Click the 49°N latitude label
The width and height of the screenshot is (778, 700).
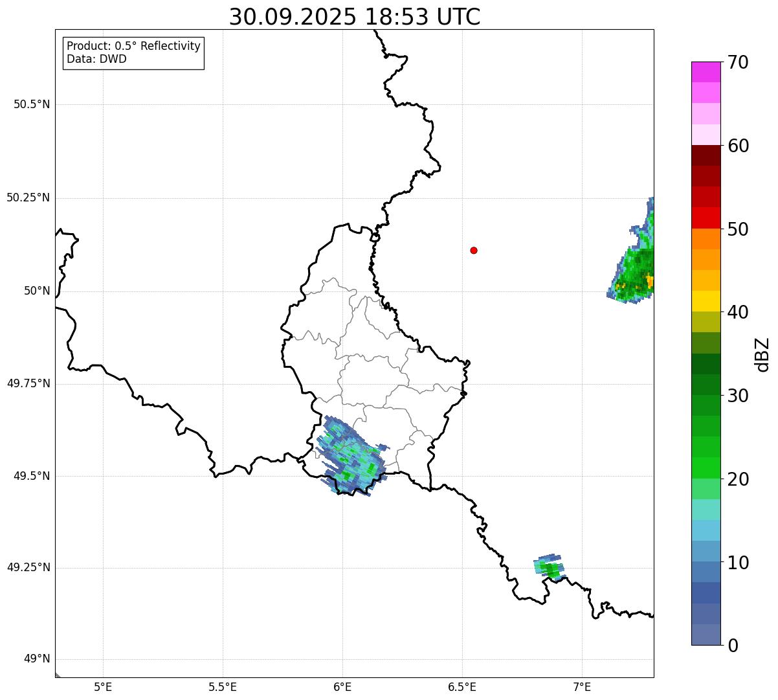click(37, 659)
